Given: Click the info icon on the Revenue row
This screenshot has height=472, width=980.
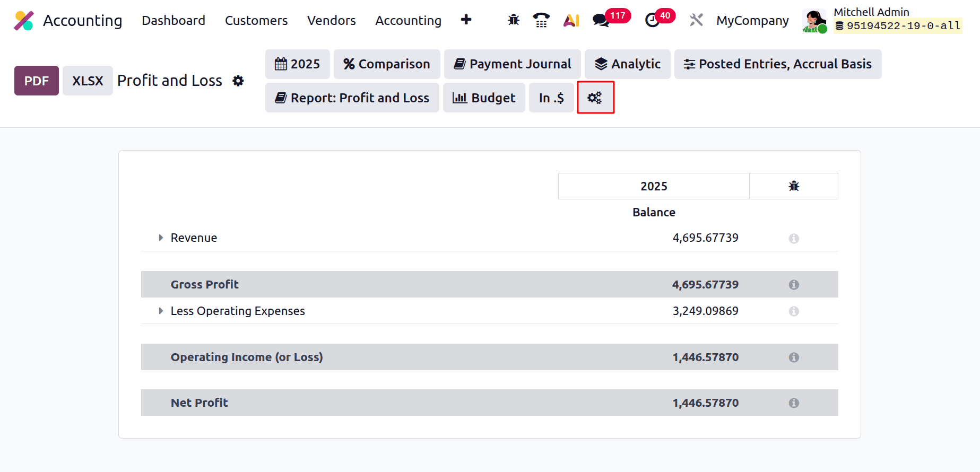Looking at the screenshot, I should (x=794, y=238).
